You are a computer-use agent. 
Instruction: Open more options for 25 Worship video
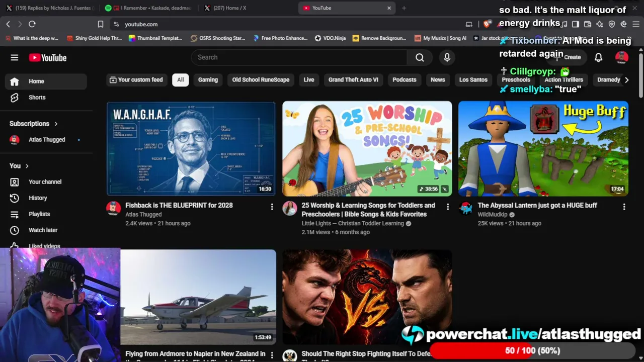point(448,207)
